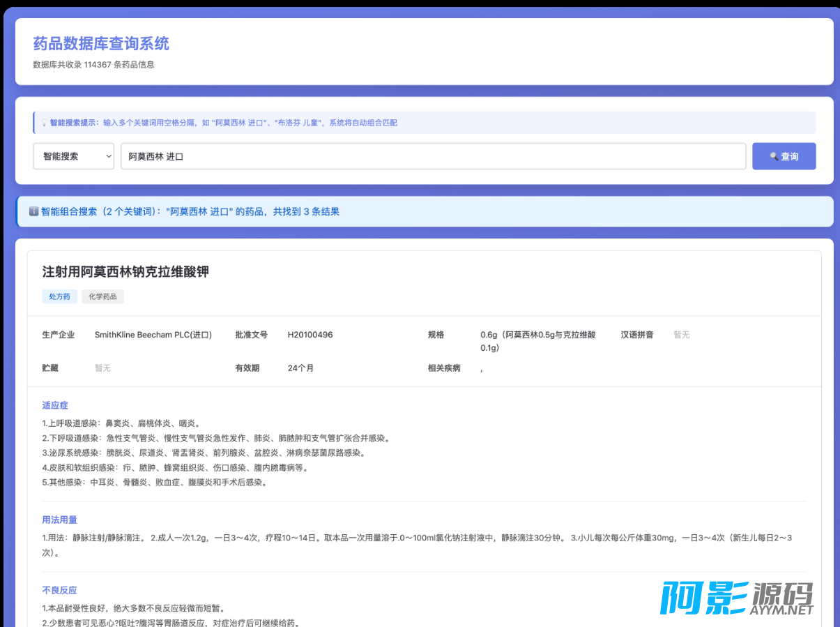Select the 处方药 tag

pyautogui.click(x=59, y=296)
